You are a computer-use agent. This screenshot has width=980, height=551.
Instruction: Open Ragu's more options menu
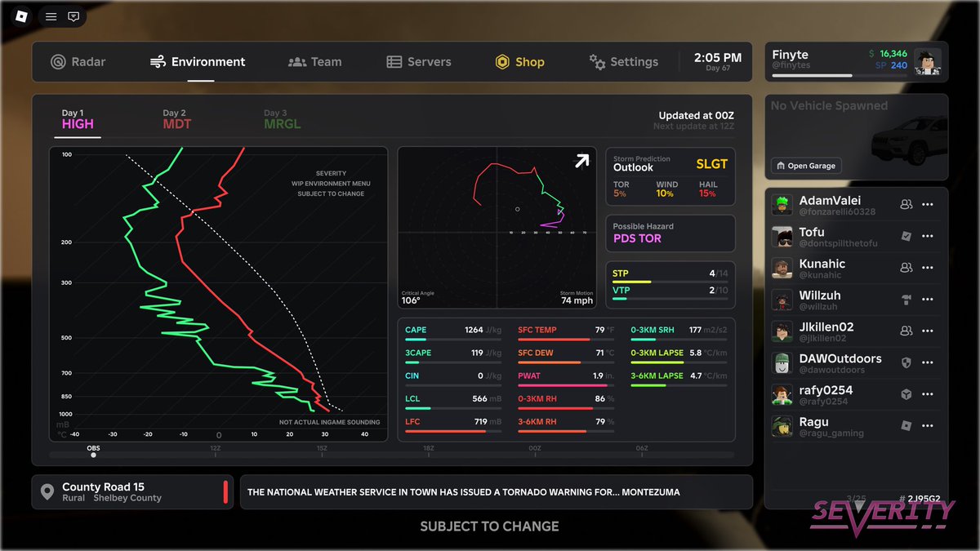pyautogui.click(x=928, y=425)
